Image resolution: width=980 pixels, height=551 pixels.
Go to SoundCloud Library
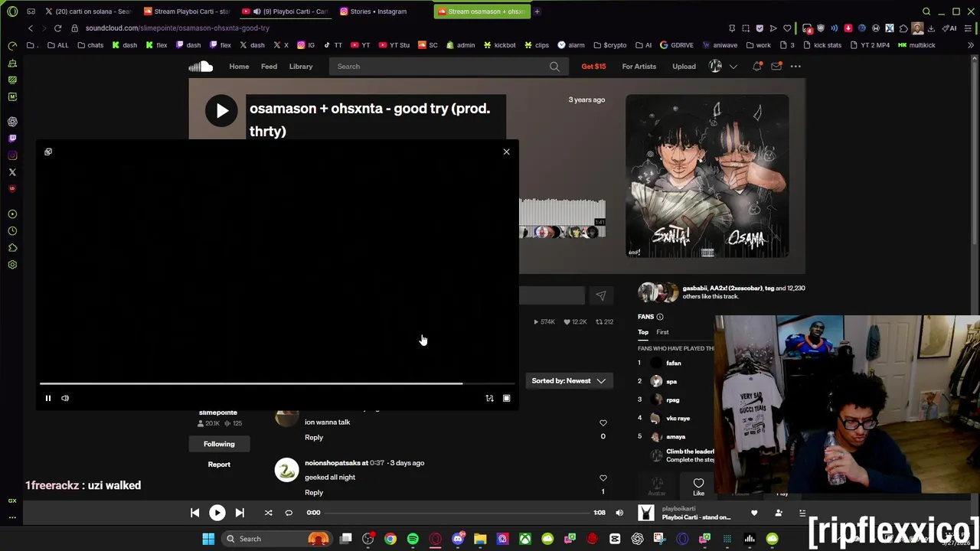301,67
